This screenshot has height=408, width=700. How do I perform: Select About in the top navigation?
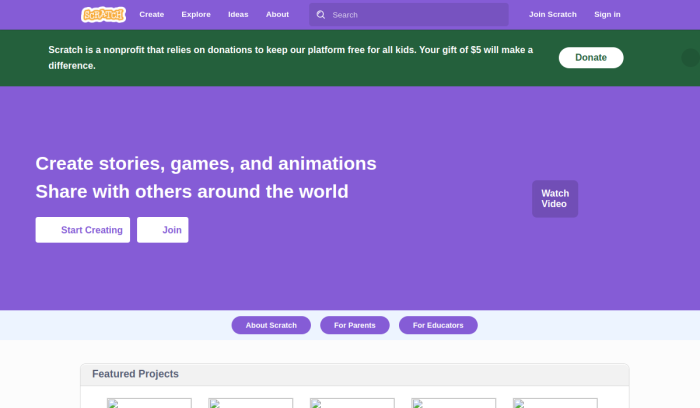(x=277, y=15)
